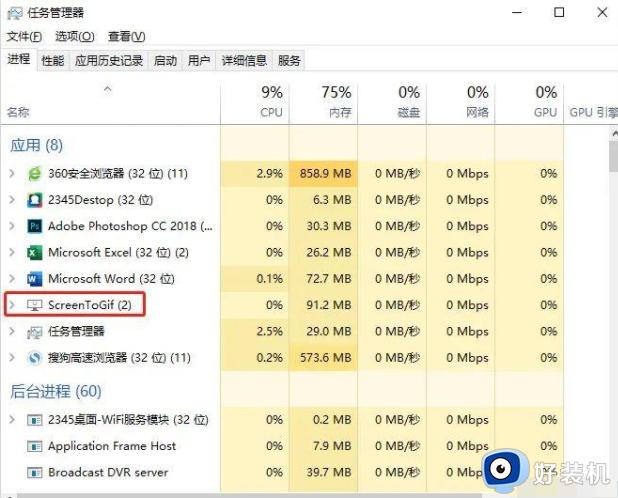
Task: Select the 72.7 MB memory cell
Action: click(324, 279)
